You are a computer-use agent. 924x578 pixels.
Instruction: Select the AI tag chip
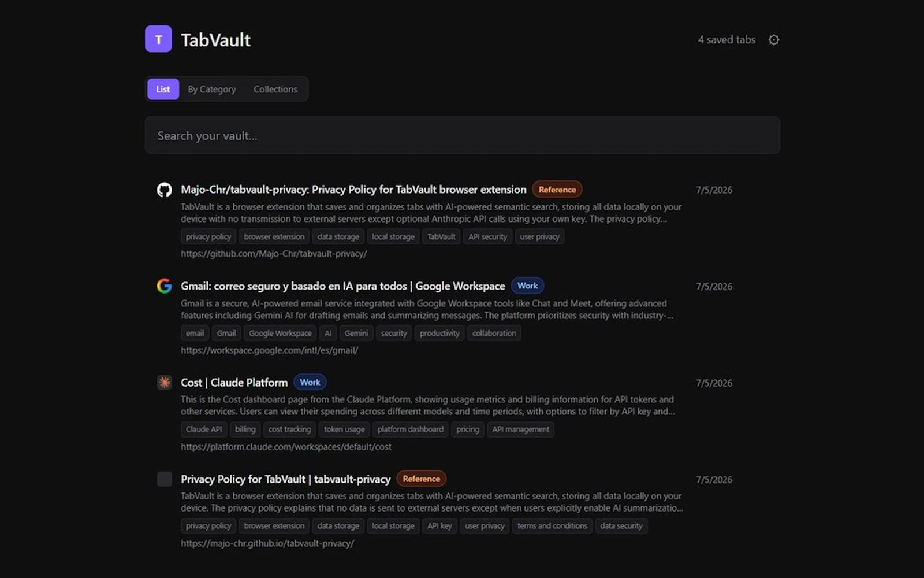coord(328,333)
